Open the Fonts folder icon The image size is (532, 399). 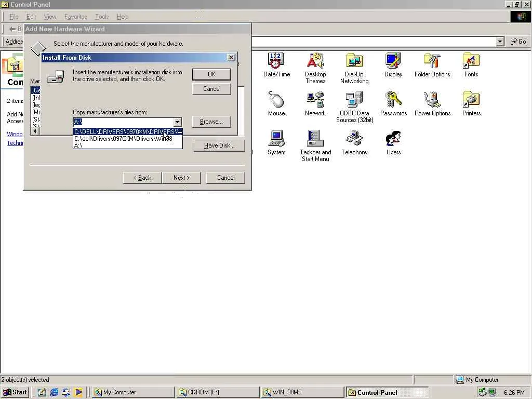point(471,65)
